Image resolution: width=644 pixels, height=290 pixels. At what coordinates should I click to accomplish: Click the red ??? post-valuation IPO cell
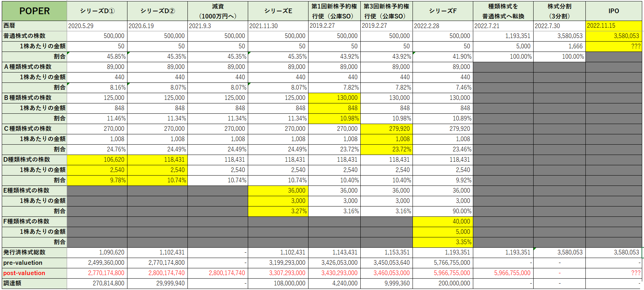click(x=614, y=273)
